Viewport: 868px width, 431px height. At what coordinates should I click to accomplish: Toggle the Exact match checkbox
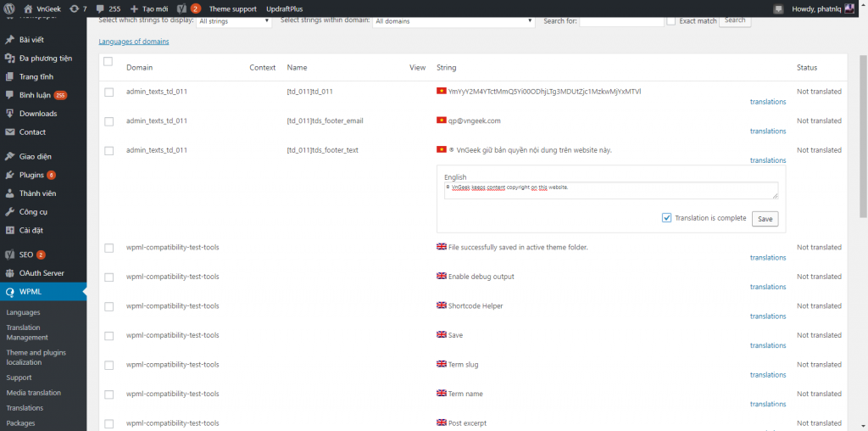coord(671,21)
